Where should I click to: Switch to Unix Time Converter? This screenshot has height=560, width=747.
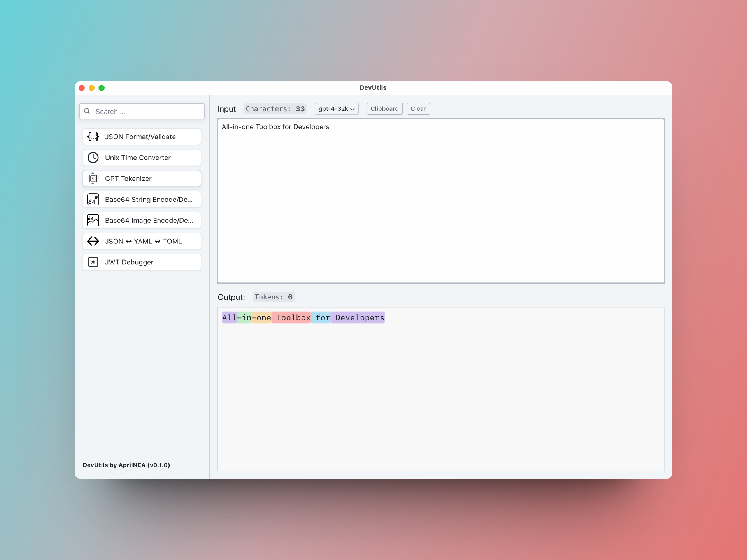click(x=142, y=157)
